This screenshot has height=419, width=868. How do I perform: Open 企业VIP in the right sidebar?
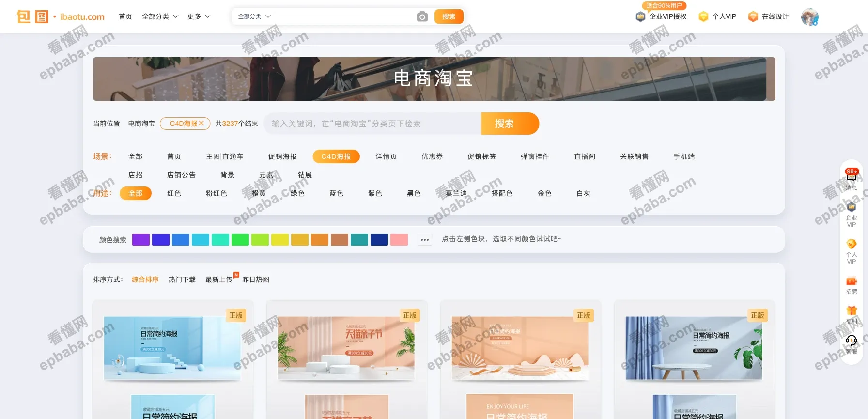(852, 215)
